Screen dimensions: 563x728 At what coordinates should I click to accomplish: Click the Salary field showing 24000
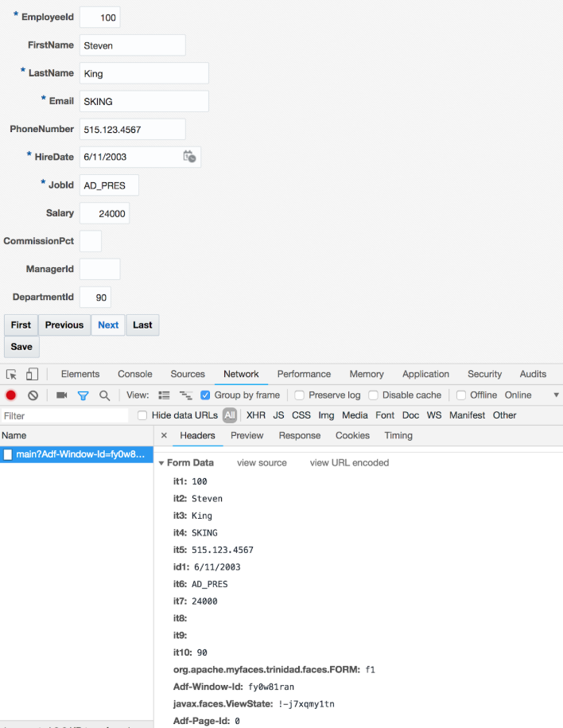pyautogui.click(x=104, y=213)
